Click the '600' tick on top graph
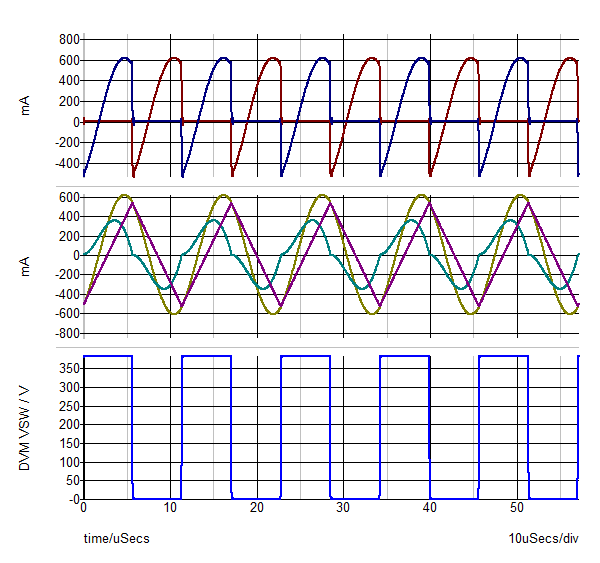Viewport: 600px width, 563px height. tap(69, 60)
